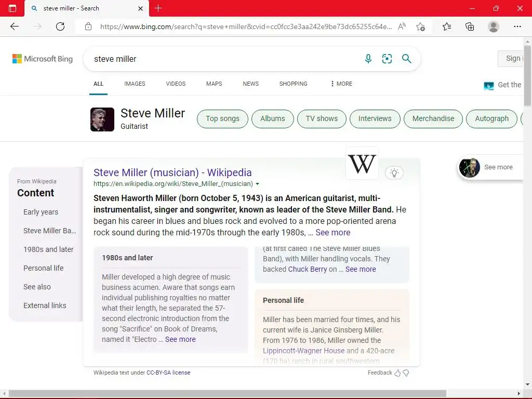Click the Wikipedia W logo
The width and height of the screenshot is (532, 399).
(362, 164)
